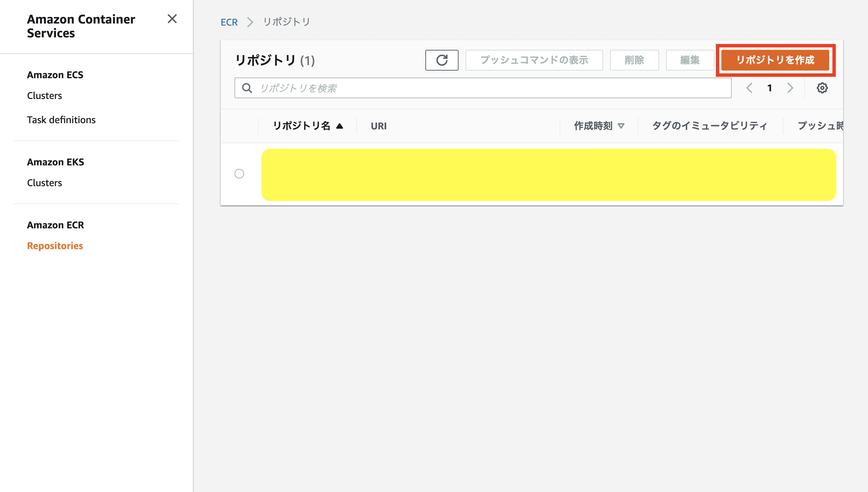
Task: Click the プッシュコマンドの表示 button
Action: pyautogui.click(x=534, y=60)
